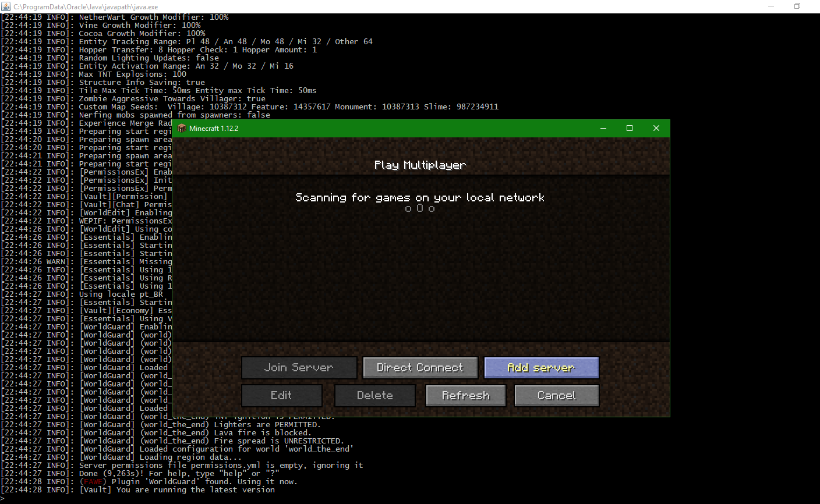Click the Join Server button
The image size is (820, 504).
point(299,368)
